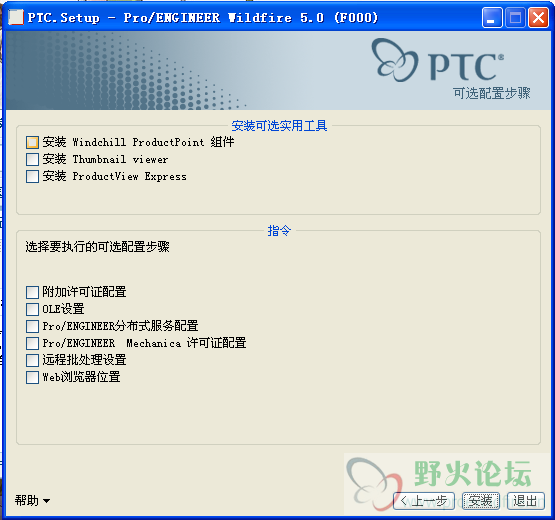Viewport: 555px width, 520px height.
Task: Click the 选择要执行的可选配置步骤 instruction text
Action: 97,247
